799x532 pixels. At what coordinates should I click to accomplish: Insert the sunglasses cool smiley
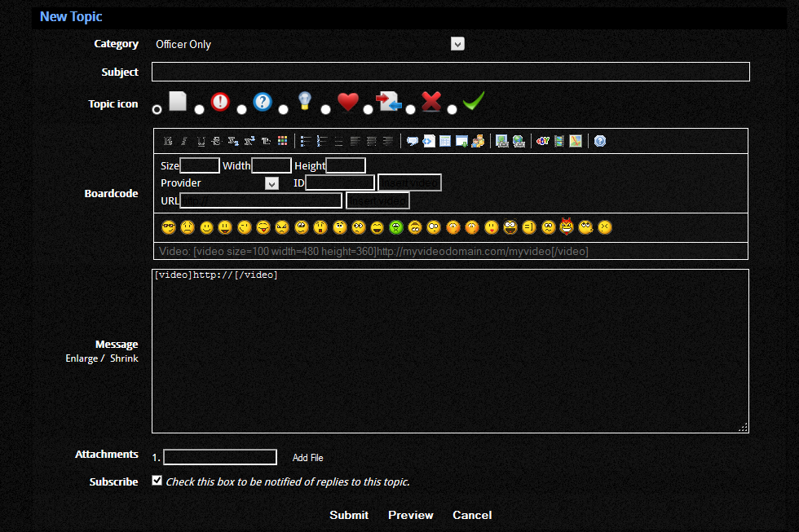169,227
